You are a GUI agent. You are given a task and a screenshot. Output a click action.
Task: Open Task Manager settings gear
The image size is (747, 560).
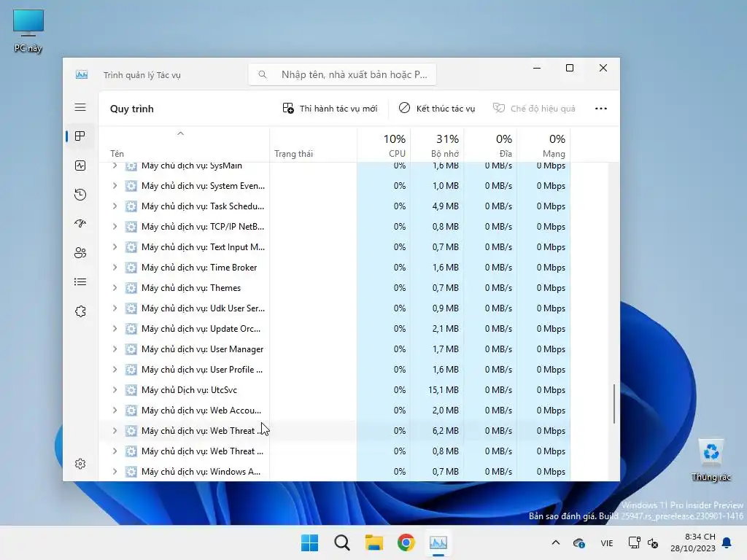click(x=80, y=464)
